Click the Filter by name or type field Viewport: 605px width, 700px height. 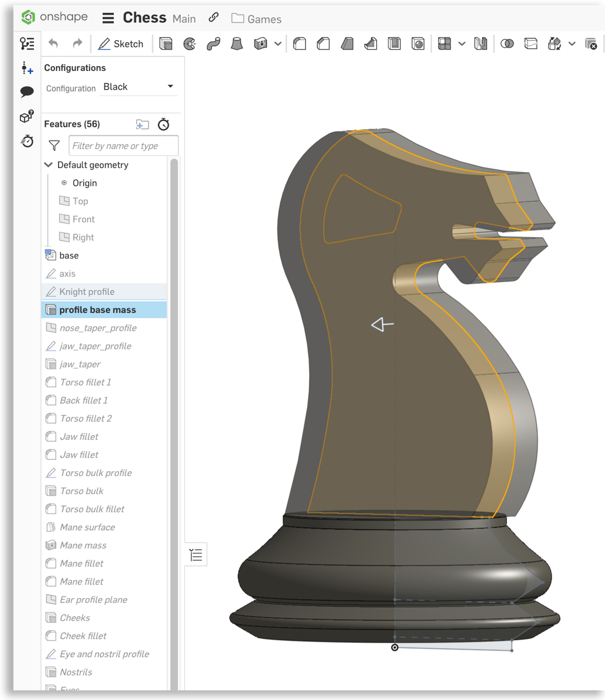click(x=123, y=146)
